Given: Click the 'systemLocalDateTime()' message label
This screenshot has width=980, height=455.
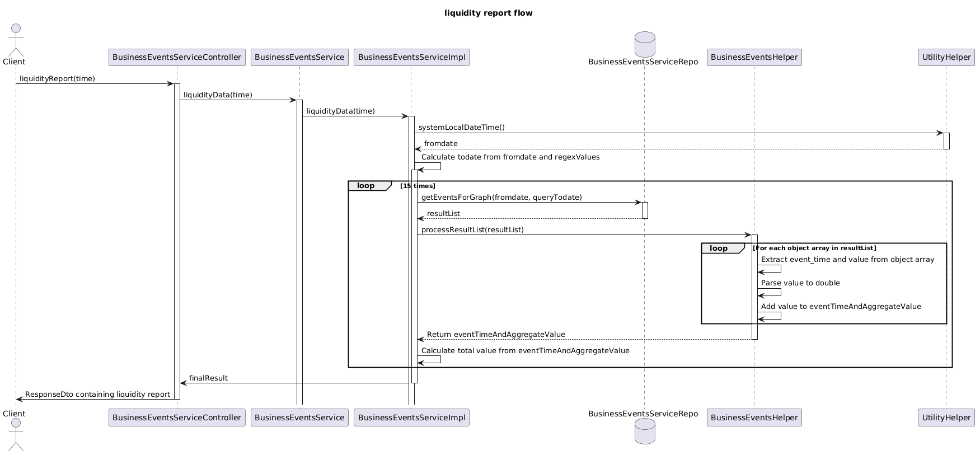Looking at the screenshot, I should pyautogui.click(x=462, y=128).
